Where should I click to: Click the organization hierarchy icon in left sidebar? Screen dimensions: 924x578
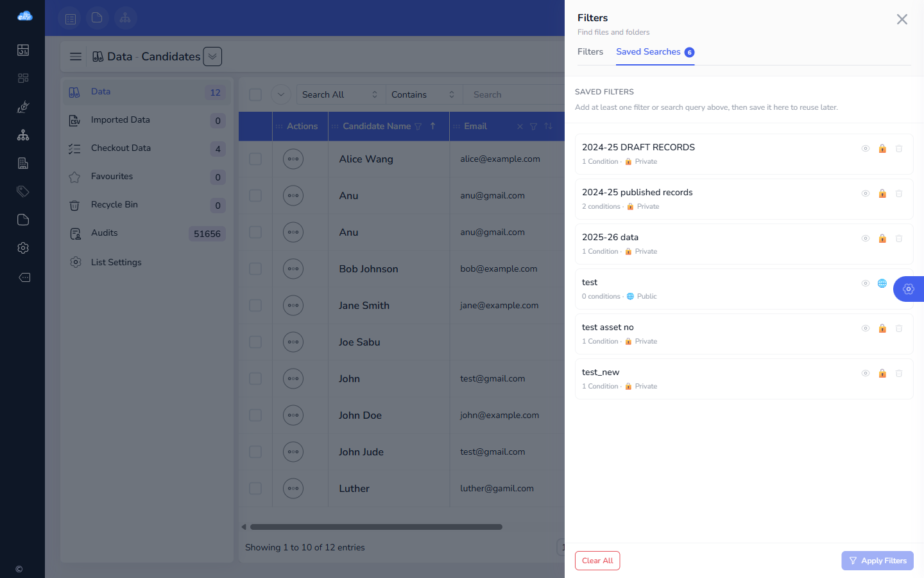point(23,135)
